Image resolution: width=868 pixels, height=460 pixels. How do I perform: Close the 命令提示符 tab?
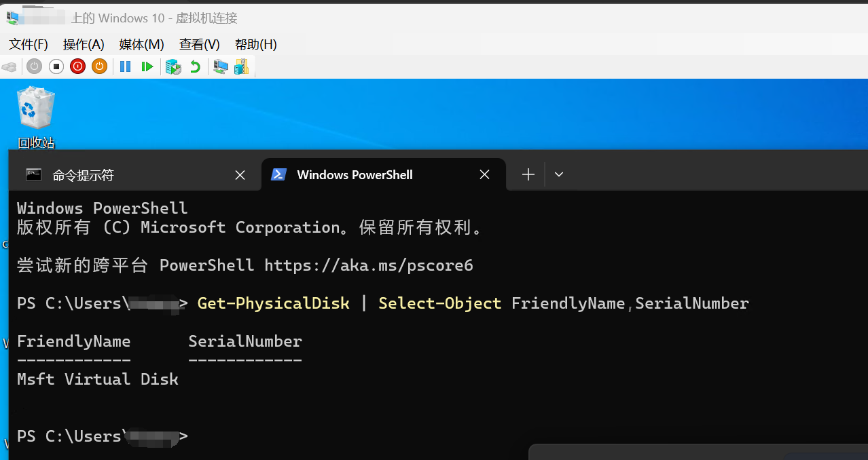pyautogui.click(x=240, y=175)
